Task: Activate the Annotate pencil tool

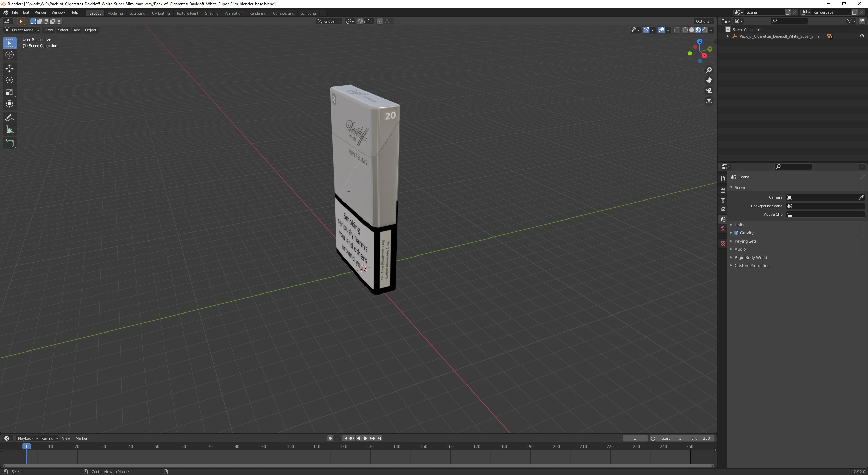Action: point(9,118)
